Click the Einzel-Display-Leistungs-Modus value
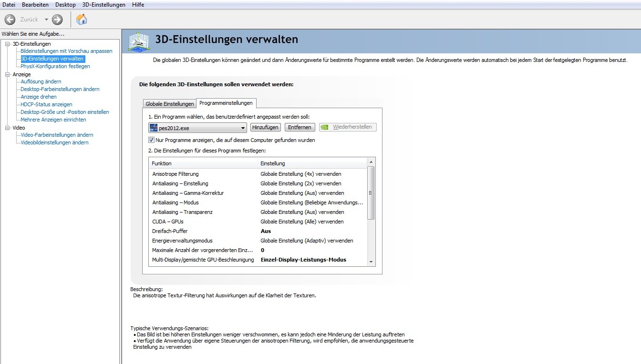 (303, 260)
